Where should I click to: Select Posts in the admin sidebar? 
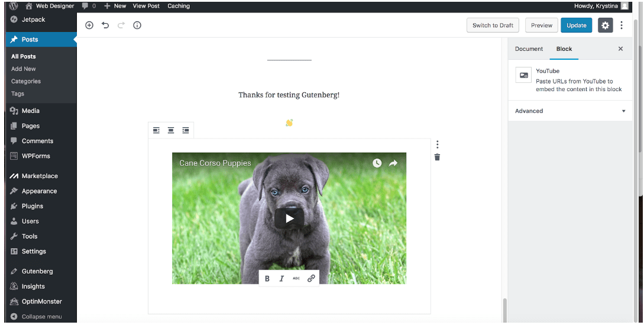pyautogui.click(x=41, y=40)
